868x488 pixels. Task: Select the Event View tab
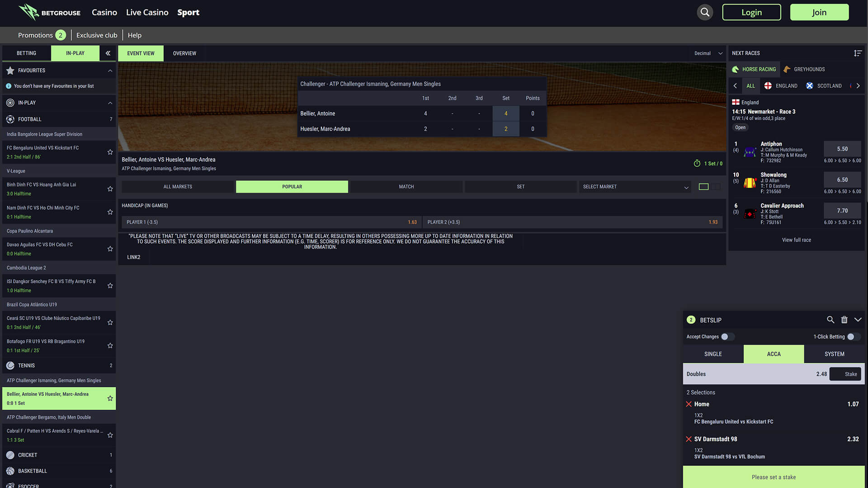point(141,53)
